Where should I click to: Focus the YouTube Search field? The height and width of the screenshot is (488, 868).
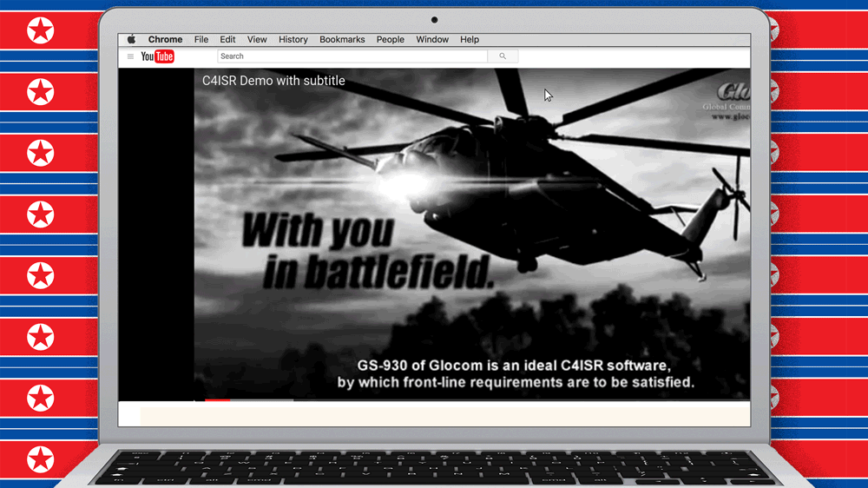click(352, 56)
